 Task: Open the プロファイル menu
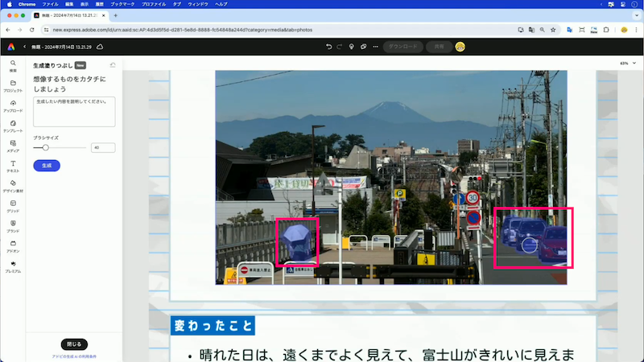pos(154,4)
